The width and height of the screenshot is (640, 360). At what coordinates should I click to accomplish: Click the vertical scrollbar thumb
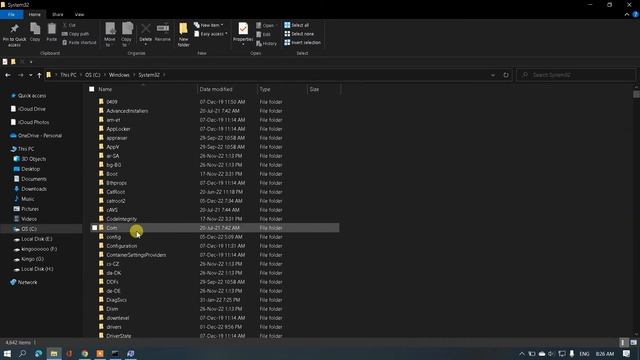(x=636, y=94)
